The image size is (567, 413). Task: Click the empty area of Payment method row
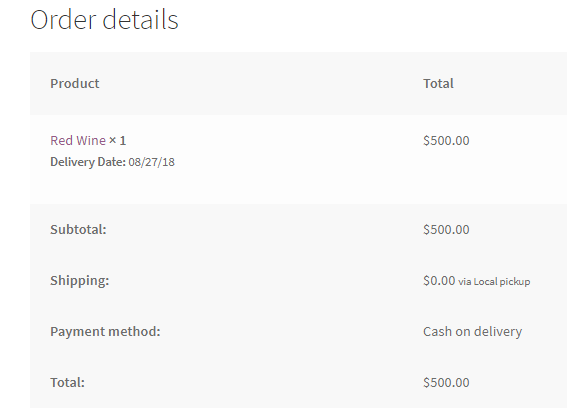[289, 332]
